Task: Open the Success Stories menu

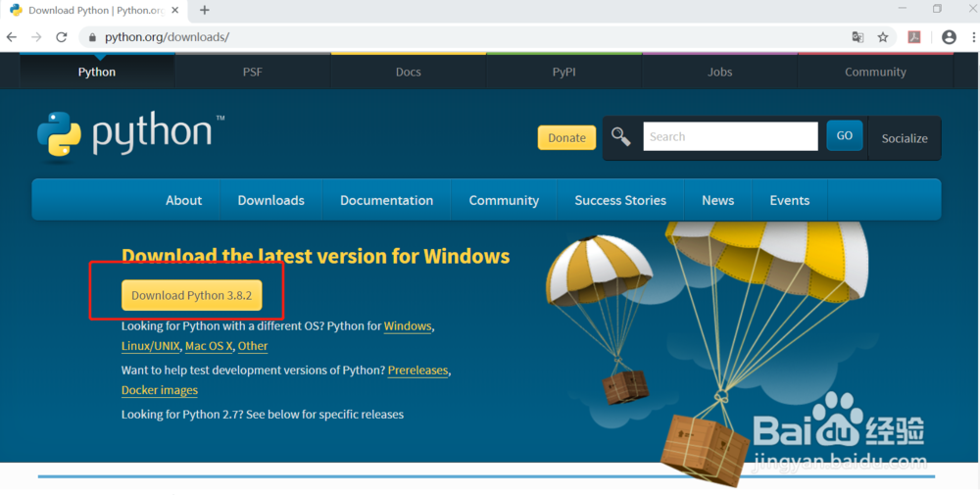Action: point(620,200)
